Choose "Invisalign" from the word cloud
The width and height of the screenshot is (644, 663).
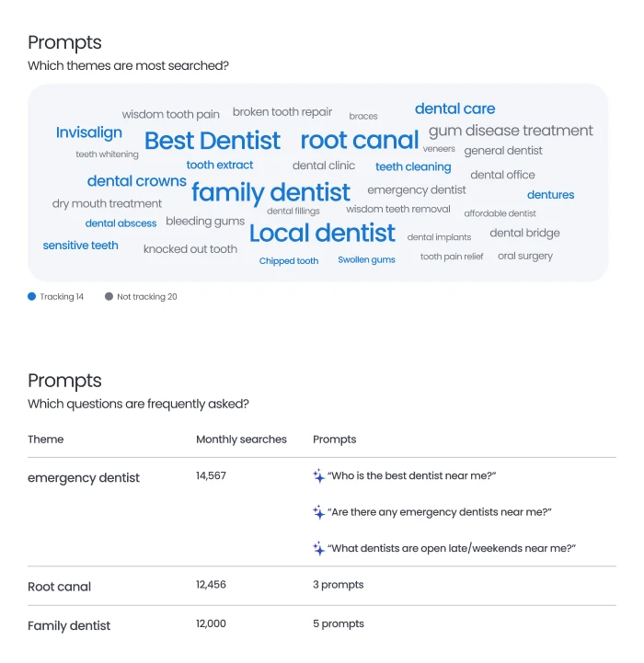tap(88, 132)
